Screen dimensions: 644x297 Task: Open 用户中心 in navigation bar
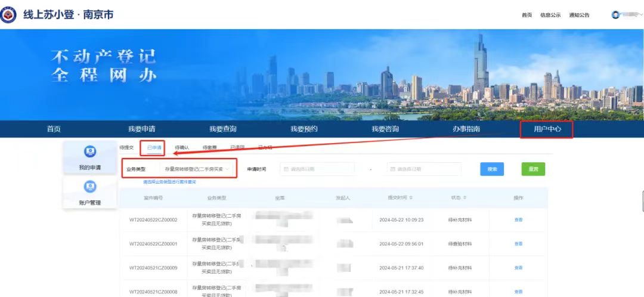coord(547,129)
